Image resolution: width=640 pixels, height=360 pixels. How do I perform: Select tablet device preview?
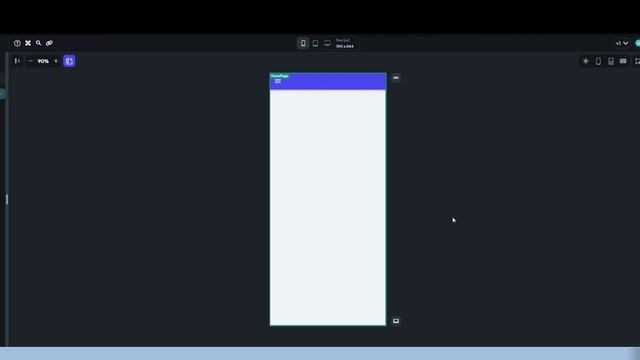pos(315,43)
